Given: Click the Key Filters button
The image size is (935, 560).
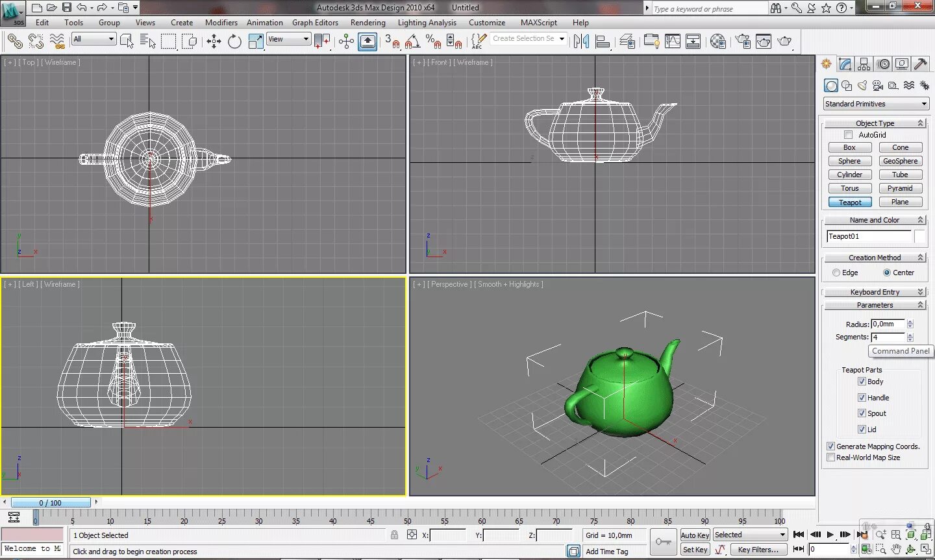Looking at the screenshot, I should pos(758,550).
